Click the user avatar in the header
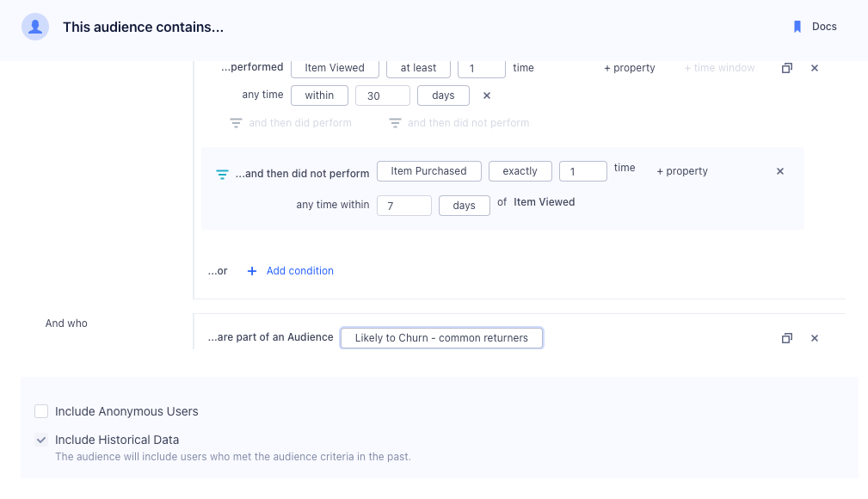Screen dimensions: 868x499 [x=35, y=26]
